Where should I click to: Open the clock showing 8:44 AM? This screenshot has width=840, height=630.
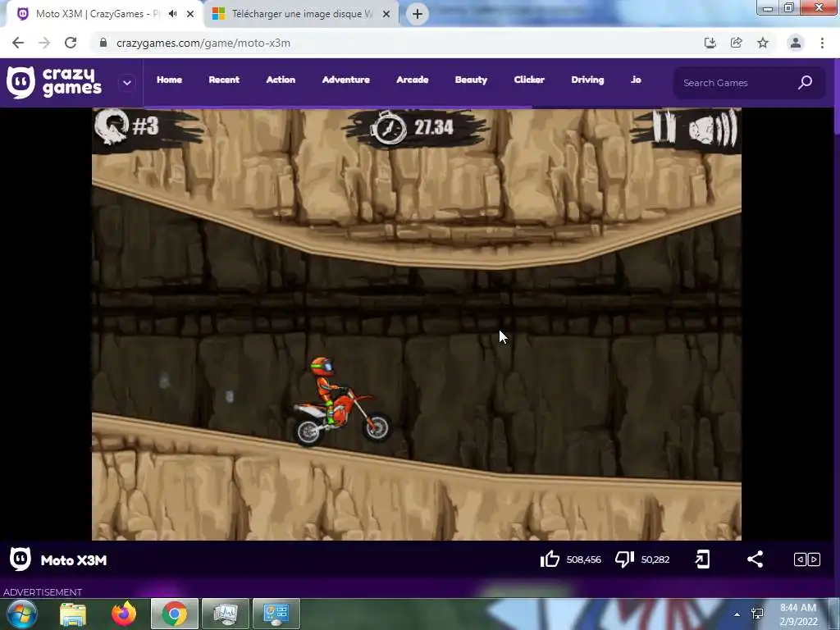click(798, 614)
